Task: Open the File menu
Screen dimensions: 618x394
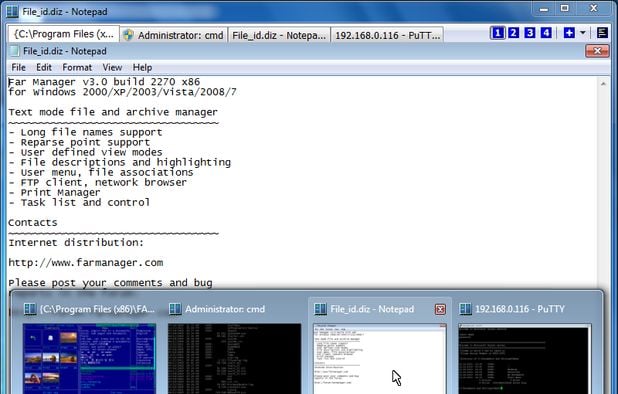Action: point(19,67)
